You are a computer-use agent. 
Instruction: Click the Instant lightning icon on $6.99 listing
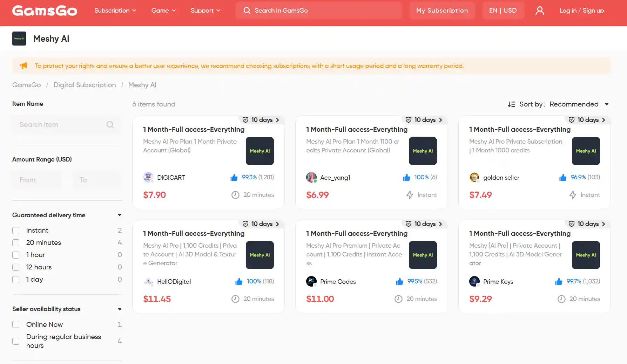pyautogui.click(x=410, y=195)
